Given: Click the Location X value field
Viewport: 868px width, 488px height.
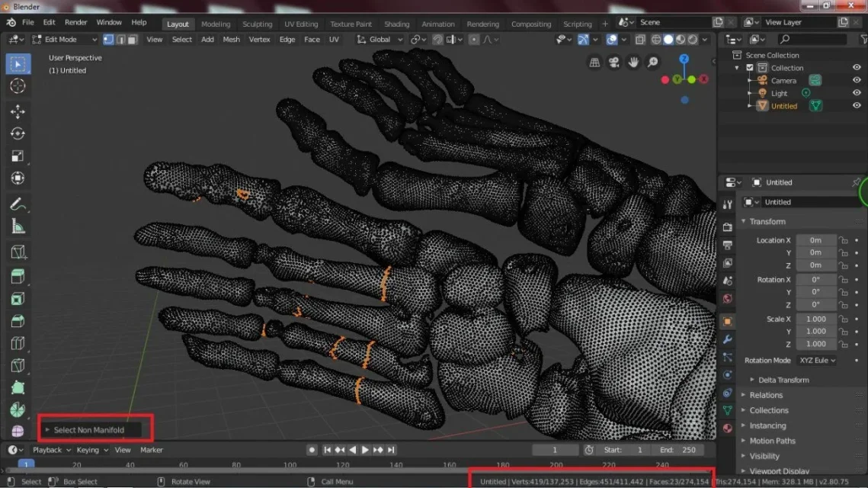Looking at the screenshot, I should click(815, 240).
